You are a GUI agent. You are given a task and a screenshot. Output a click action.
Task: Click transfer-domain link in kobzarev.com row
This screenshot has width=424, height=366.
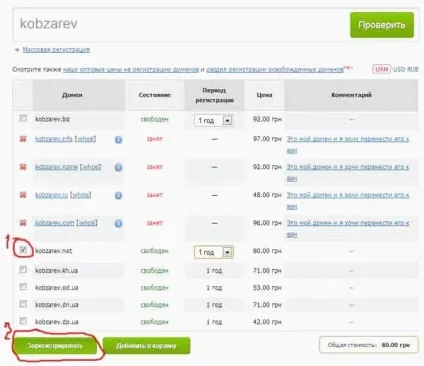tap(348, 229)
